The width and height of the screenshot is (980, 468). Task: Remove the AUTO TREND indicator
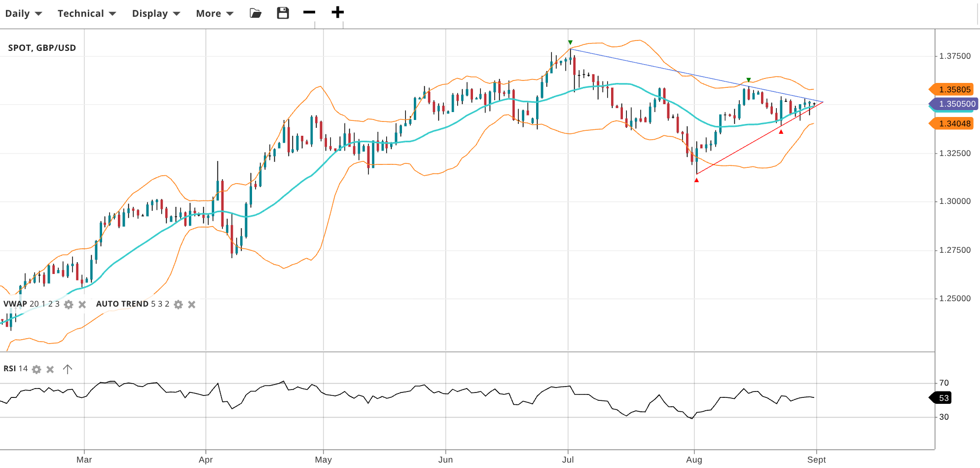[x=192, y=305]
